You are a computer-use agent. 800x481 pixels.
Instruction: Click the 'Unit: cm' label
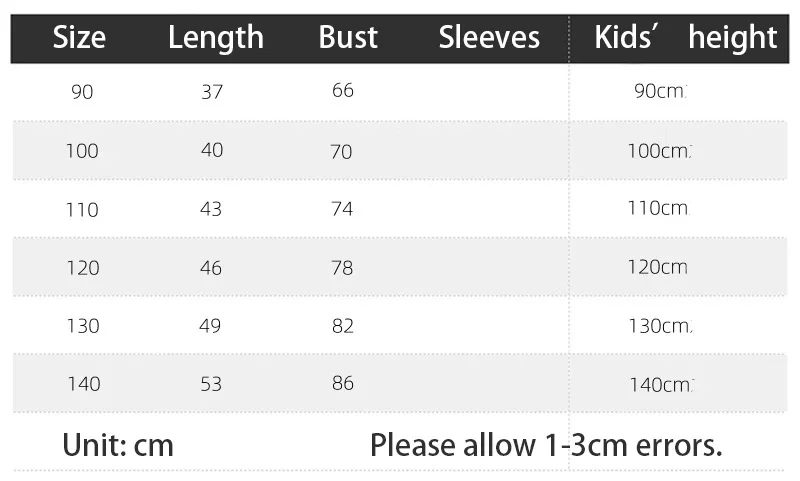click(118, 445)
